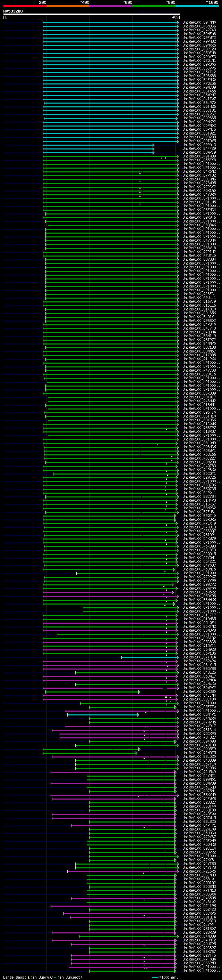Click the short cyan bar of UniRef100_C5M4V1
This screenshot has width=222, height=980.
[103, 714]
